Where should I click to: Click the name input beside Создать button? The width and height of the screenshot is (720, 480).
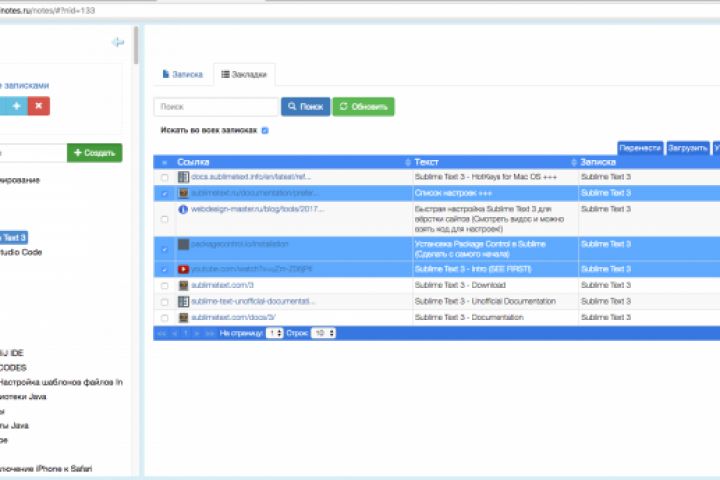[33, 153]
